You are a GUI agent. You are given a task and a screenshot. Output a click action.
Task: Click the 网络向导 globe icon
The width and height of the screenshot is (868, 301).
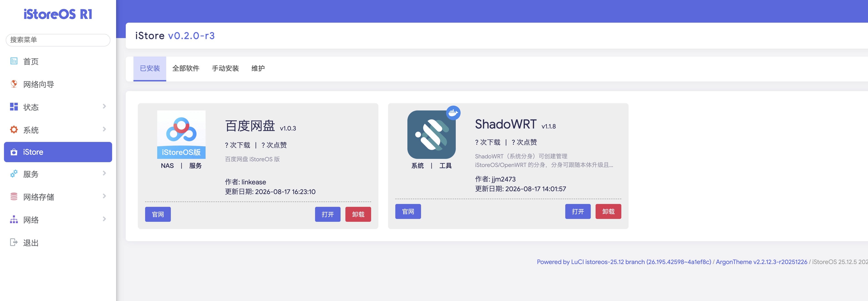click(14, 84)
